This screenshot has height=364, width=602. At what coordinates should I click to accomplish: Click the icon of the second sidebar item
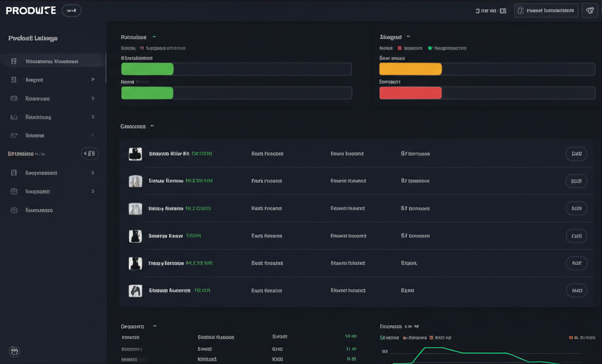pos(14,79)
